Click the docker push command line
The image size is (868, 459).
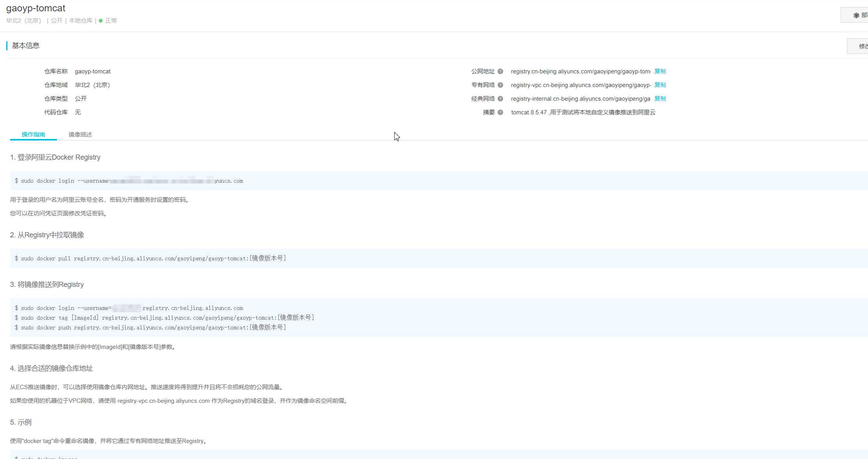coord(150,327)
